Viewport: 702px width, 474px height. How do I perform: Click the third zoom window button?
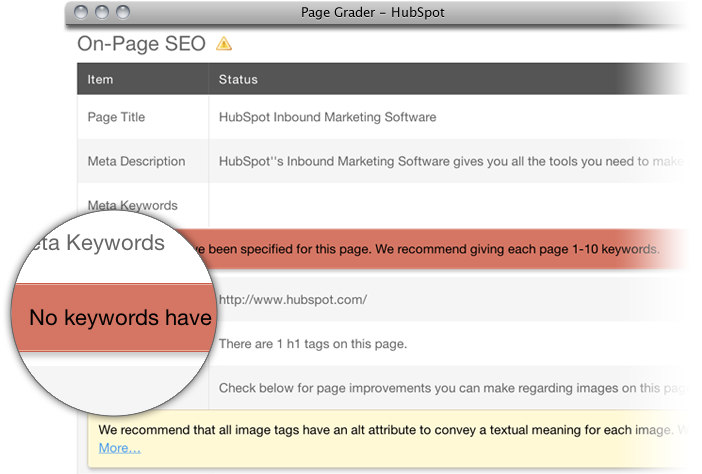click(x=123, y=12)
